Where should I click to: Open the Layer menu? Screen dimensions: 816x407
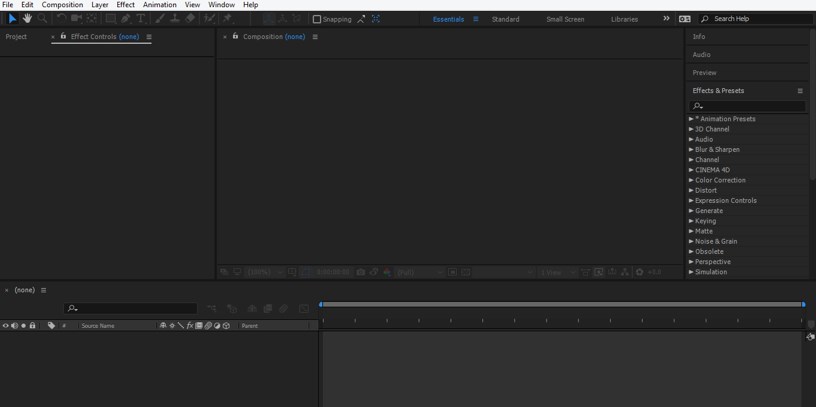point(100,5)
